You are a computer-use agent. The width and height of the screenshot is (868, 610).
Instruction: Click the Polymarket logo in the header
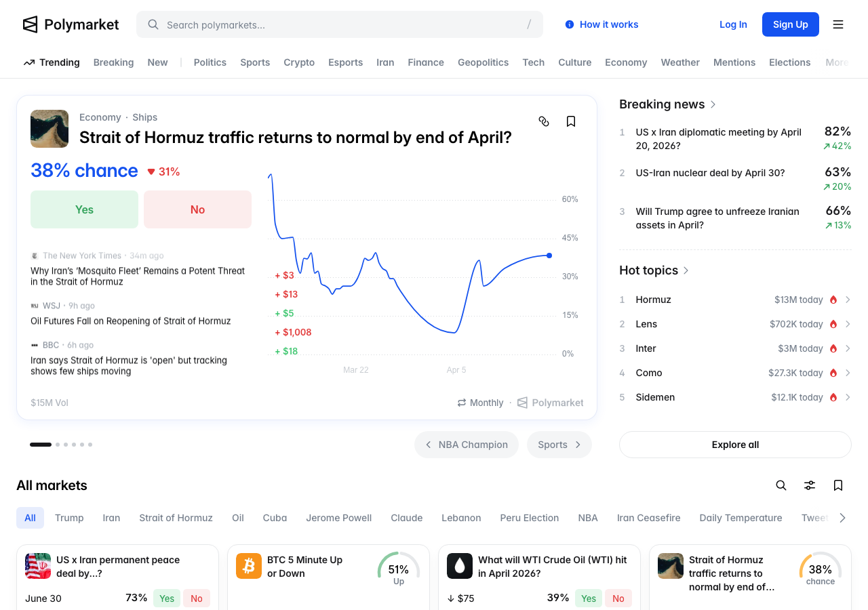click(71, 24)
